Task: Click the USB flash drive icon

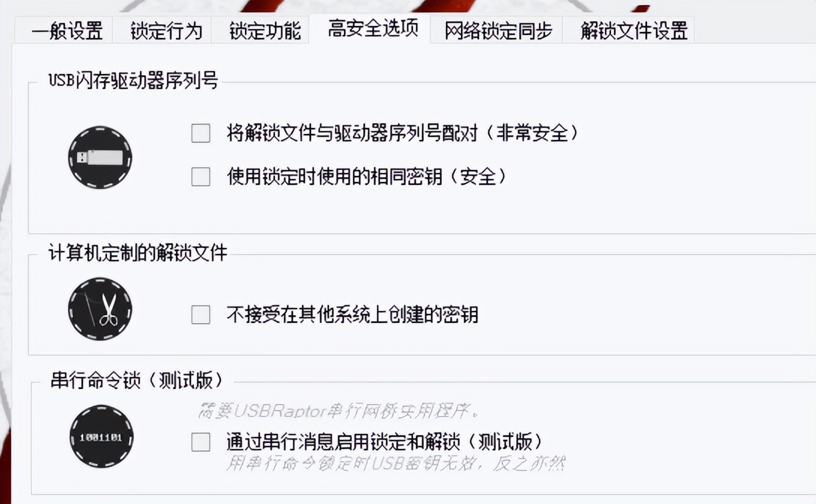Action: click(100, 158)
